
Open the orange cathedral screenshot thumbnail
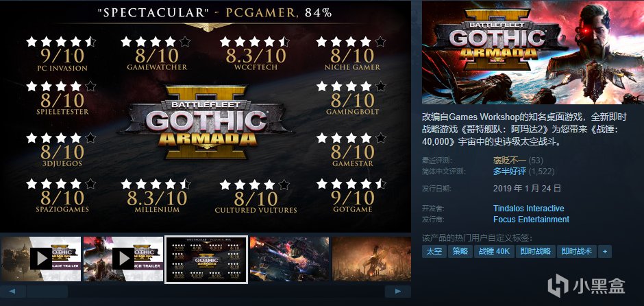coord(372,259)
